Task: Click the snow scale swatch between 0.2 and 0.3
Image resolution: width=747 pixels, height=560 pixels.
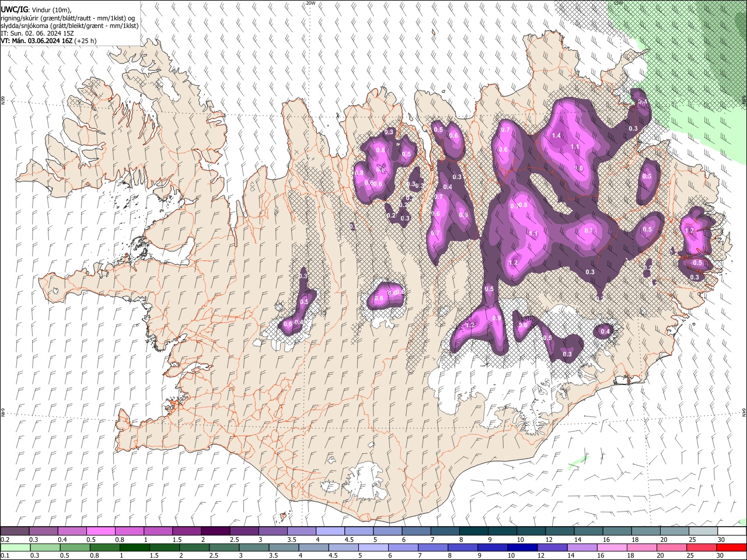Action: 15,531
